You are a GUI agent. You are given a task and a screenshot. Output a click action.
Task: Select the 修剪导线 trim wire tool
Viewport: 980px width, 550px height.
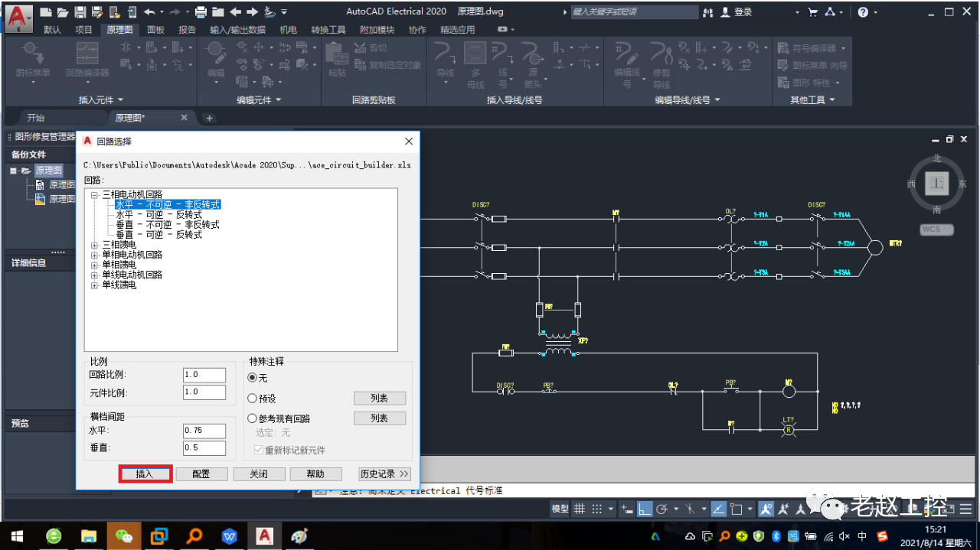(x=661, y=64)
